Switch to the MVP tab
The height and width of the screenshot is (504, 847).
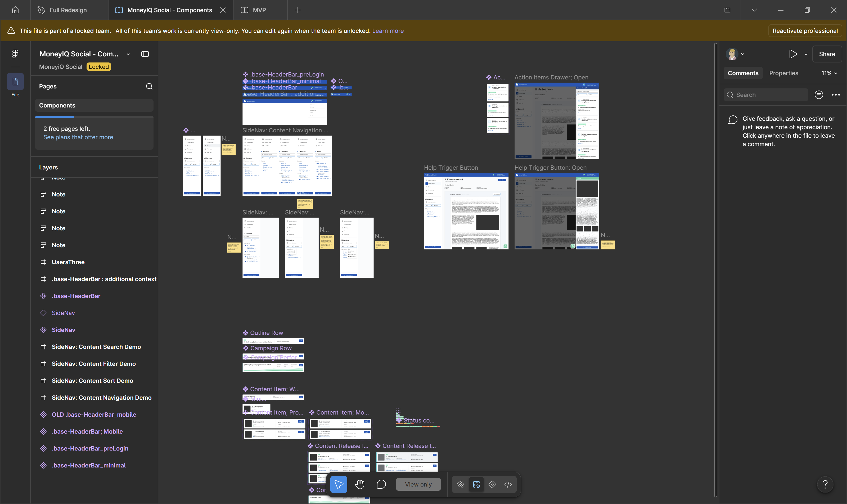pyautogui.click(x=260, y=10)
